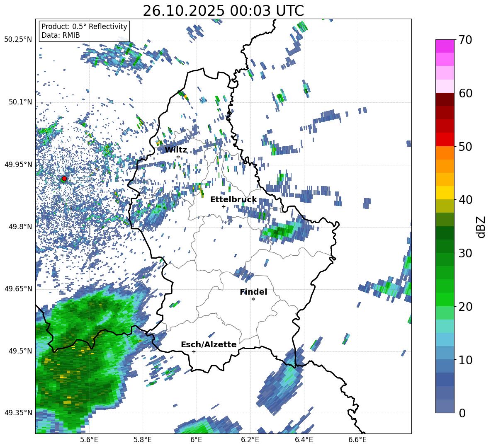The height and width of the screenshot is (448, 491).
Task: Click the Findel location cross marker
Action: point(253,299)
